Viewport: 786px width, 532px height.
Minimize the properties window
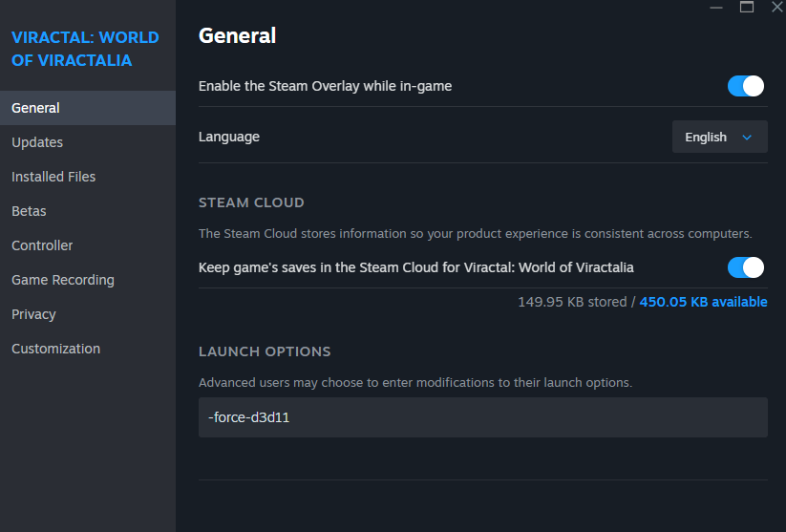[x=717, y=7]
